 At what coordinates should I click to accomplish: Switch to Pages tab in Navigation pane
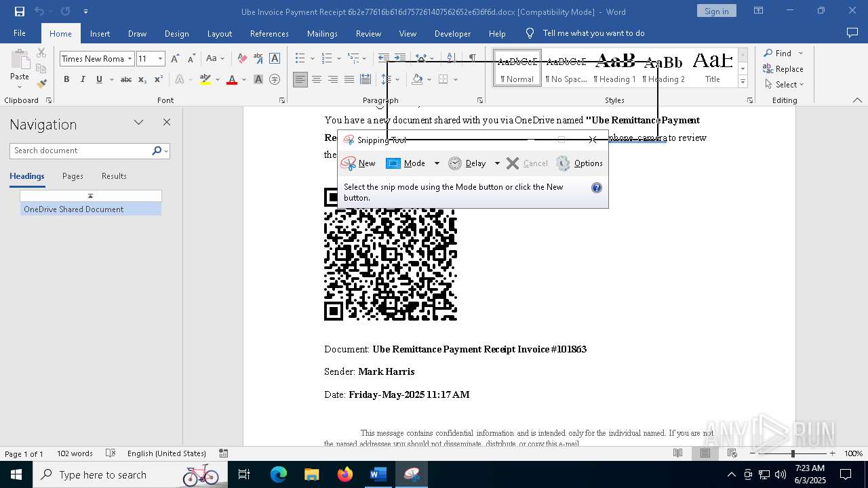pos(73,176)
